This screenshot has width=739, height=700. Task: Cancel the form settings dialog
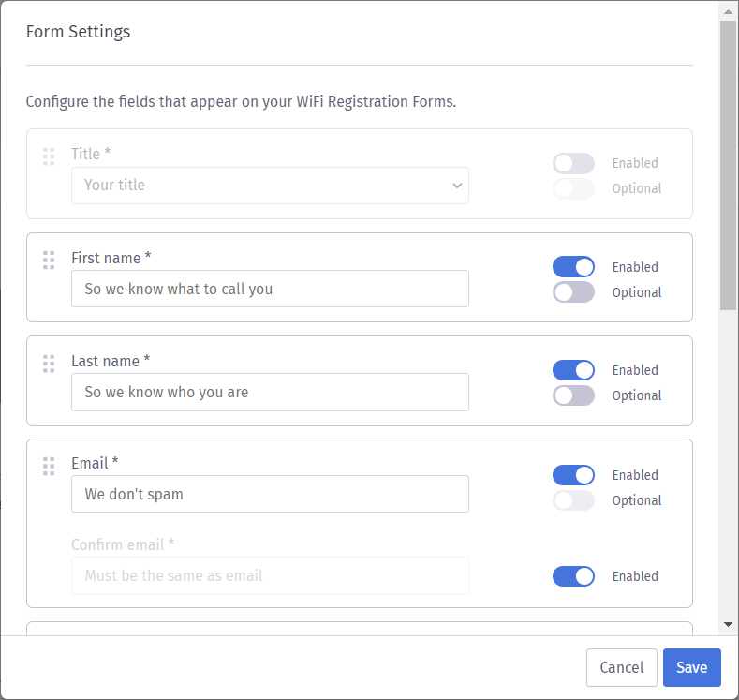click(622, 667)
